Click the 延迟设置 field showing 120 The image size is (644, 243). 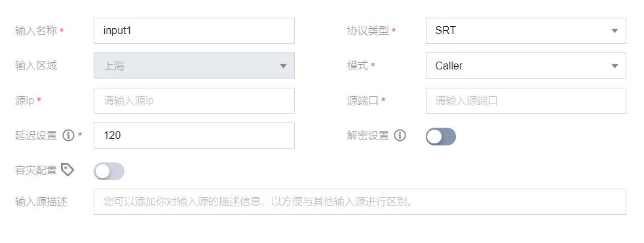(194, 136)
